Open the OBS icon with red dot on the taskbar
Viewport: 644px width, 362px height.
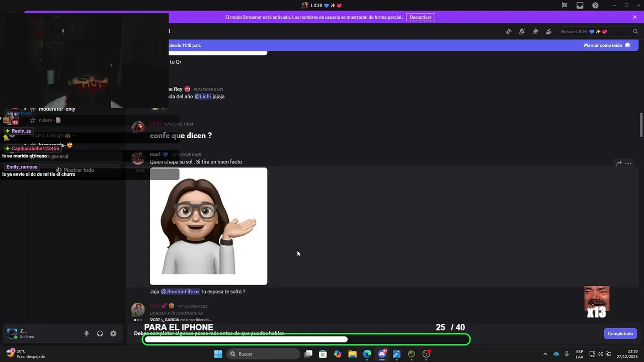click(426, 354)
